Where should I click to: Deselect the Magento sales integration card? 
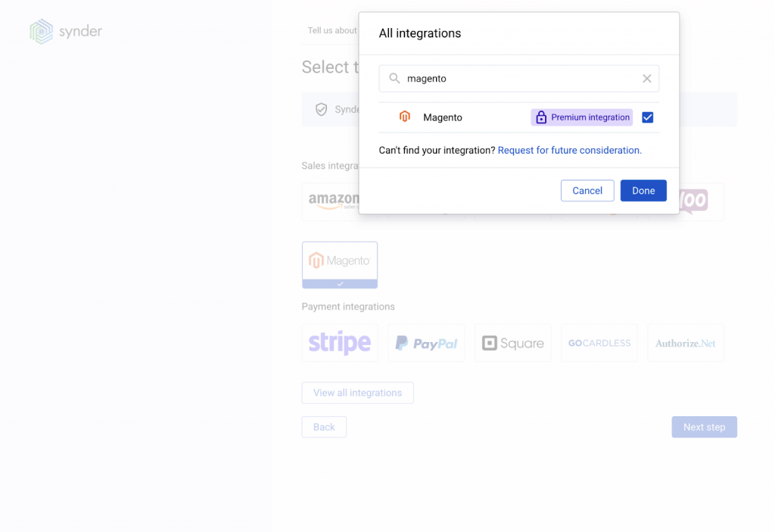340,265
